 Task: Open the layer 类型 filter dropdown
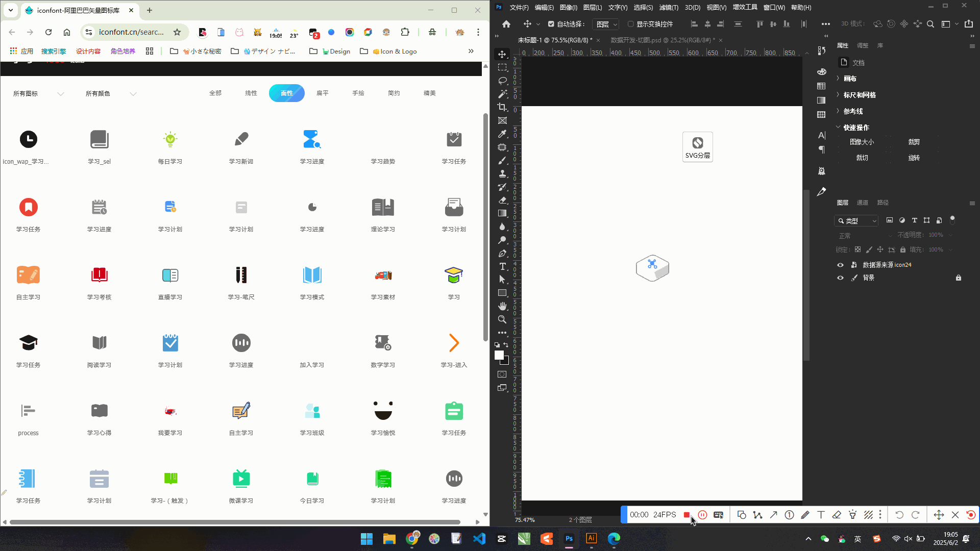coord(856,221)
